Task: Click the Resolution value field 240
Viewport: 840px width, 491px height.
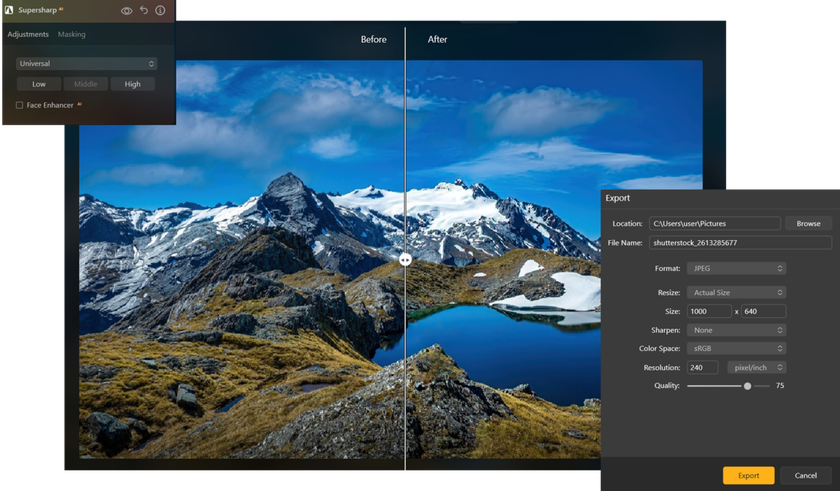Action: [702, 367]
